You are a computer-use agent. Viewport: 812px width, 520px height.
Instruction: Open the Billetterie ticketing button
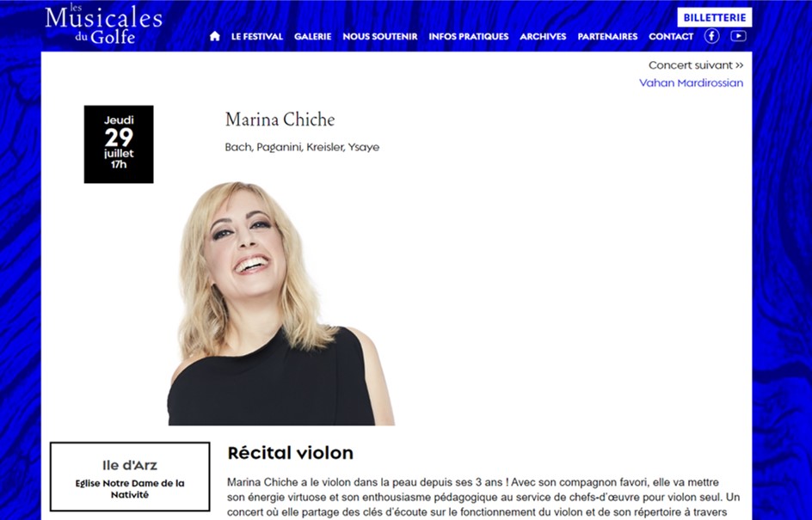(x=715, y=17)
